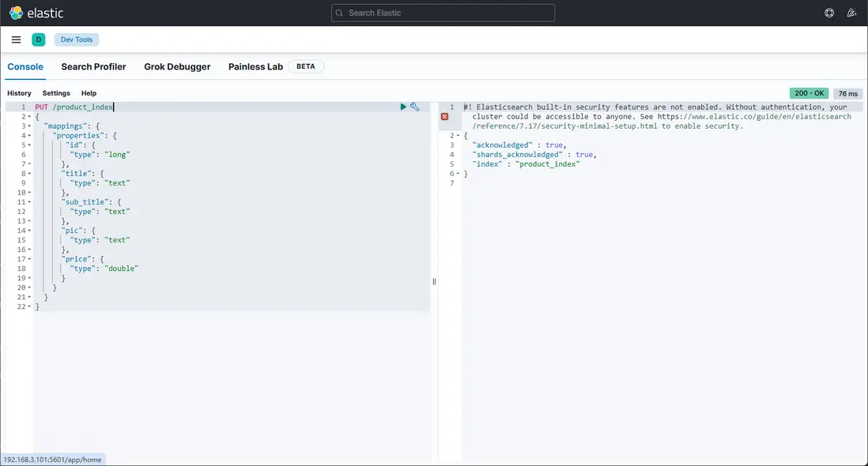Fold the response JSON on line 2
868x466 pixels.
pyautogui.click(x=458, y=136)
